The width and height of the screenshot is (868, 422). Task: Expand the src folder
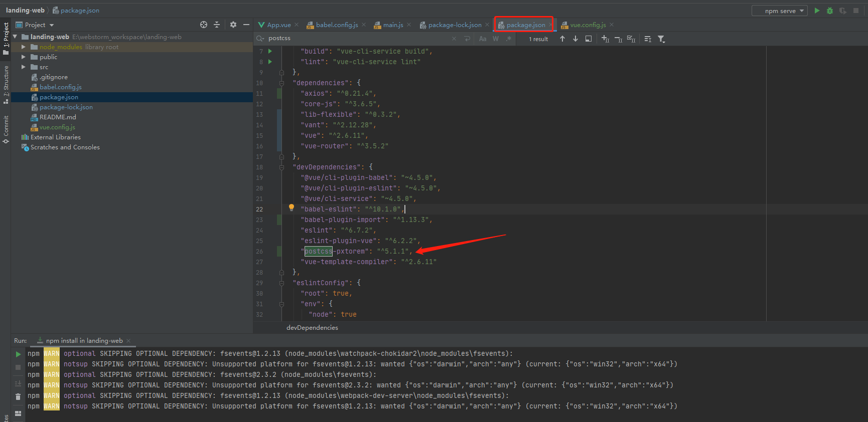coord(24,67)
